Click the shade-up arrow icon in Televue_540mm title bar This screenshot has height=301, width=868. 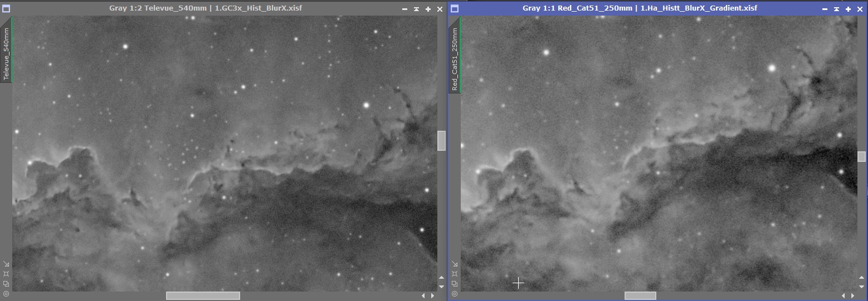coord(416,9)
